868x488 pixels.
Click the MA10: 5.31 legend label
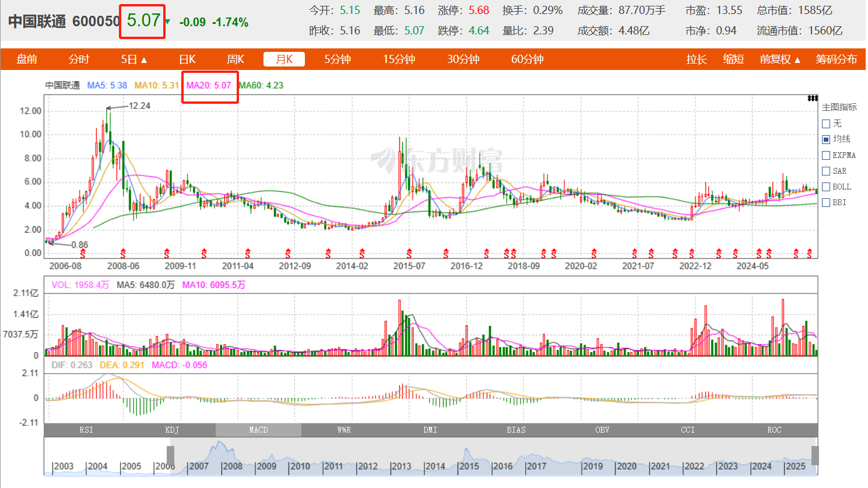click(x=156, y=86)
